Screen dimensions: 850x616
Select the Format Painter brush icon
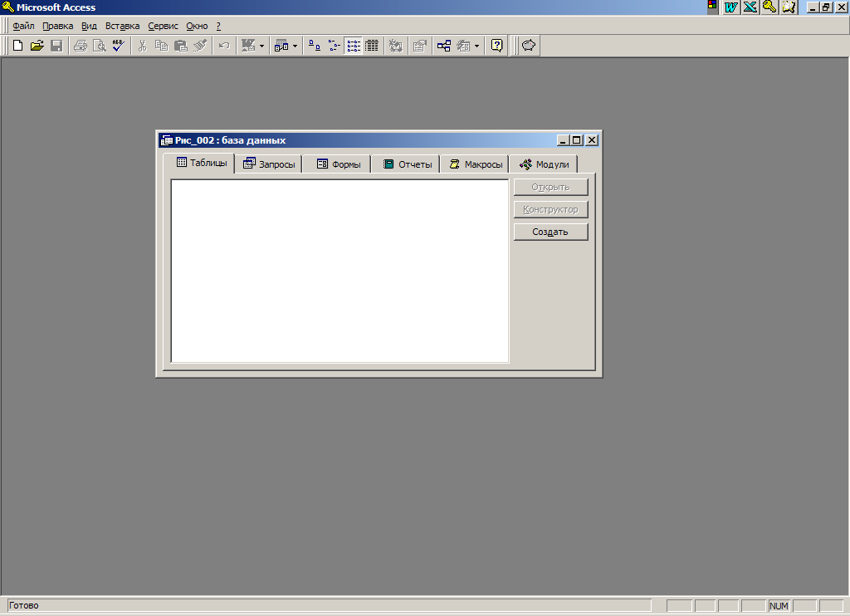point(200,46)
